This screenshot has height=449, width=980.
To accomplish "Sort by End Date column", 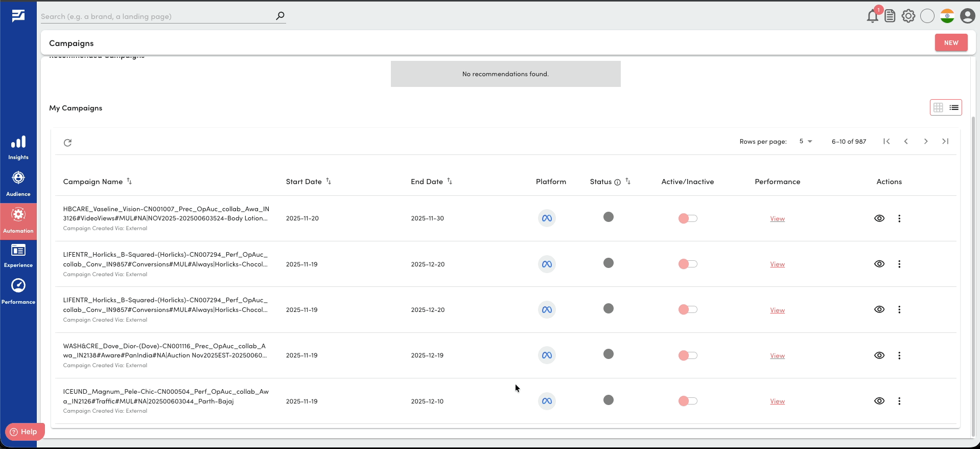I will pyautogui.click(x=450, y=182).
